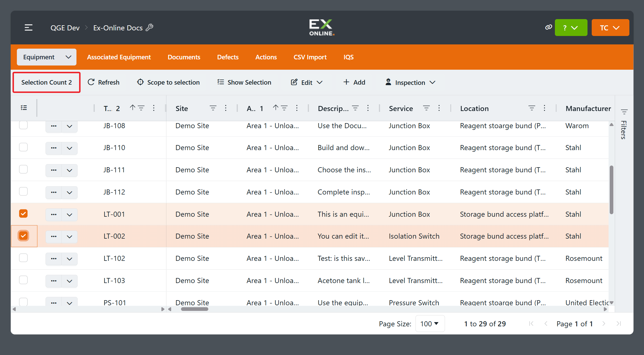The height and width of the screenshot is (355, 644).
Task: Open Area column options menu
Action: (297, 108)
